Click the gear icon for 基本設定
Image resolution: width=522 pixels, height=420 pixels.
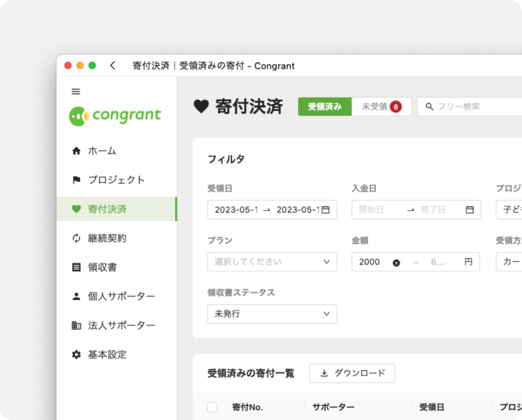[76, 354]
